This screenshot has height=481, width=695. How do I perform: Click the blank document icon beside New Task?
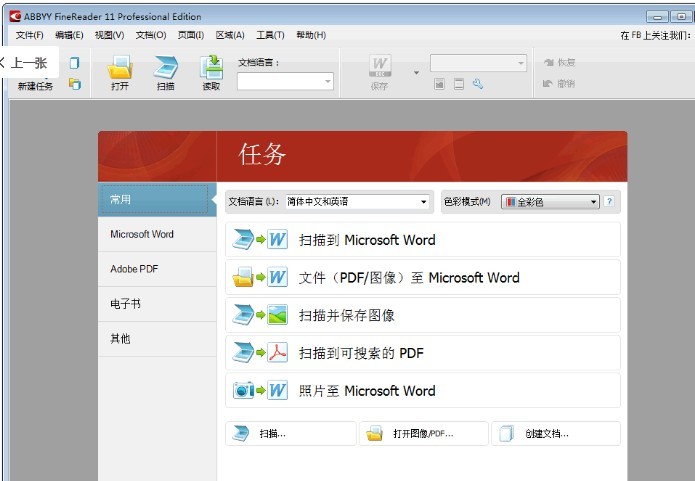(x=74, y=63)
